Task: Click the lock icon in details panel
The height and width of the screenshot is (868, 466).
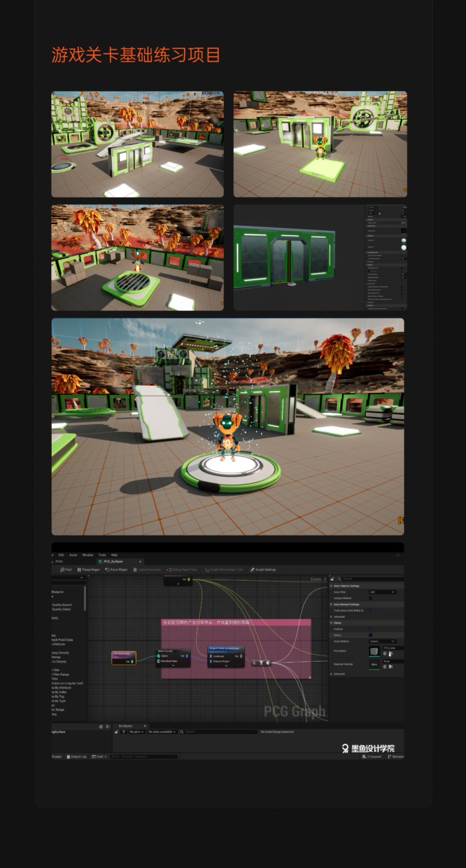Action: (332, 578)
